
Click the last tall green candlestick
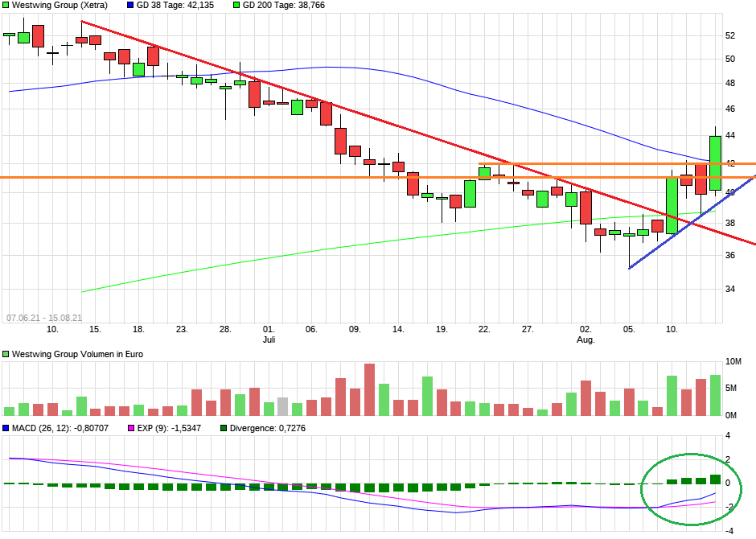(x=715, y=163)
